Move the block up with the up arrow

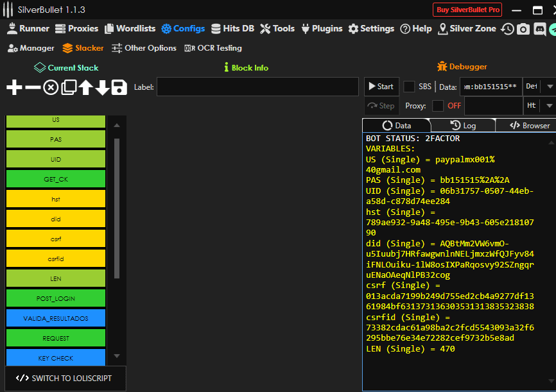(86, 87)
